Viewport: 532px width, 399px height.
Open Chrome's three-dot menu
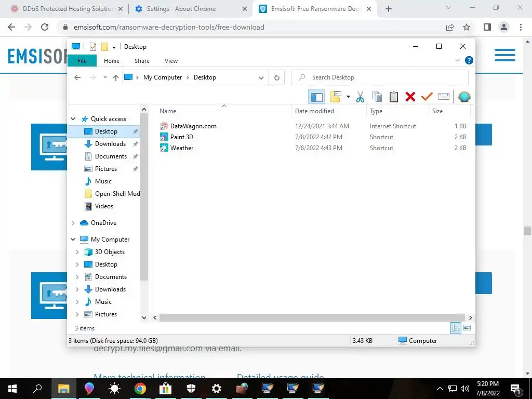pyautogui.click(x=521, y=27)
